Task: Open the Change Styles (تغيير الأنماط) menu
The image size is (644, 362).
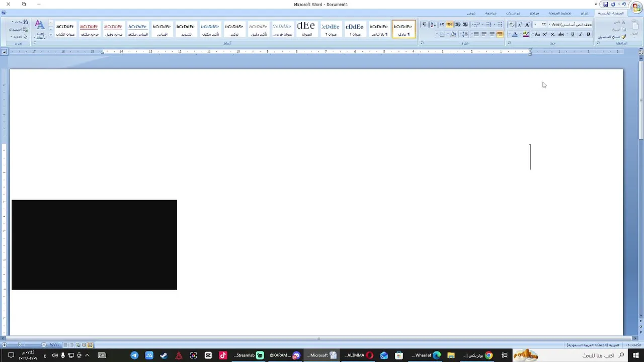Action: click(40, 29)
